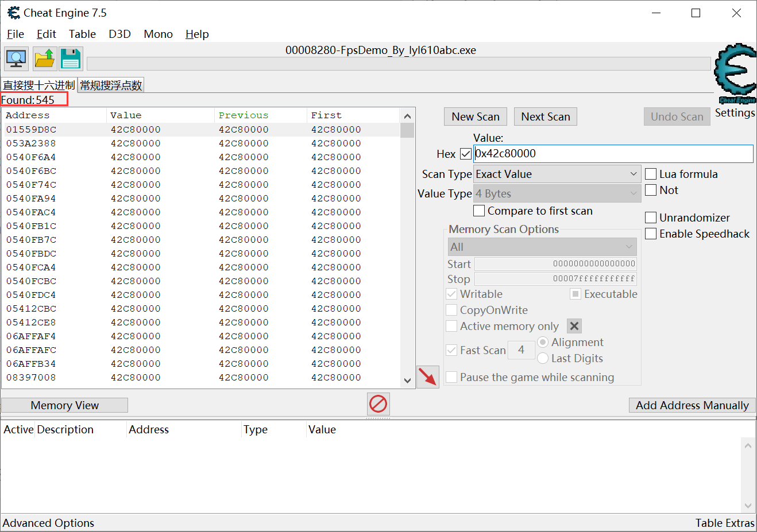Toggle Writable memory option

pos(451,294)
